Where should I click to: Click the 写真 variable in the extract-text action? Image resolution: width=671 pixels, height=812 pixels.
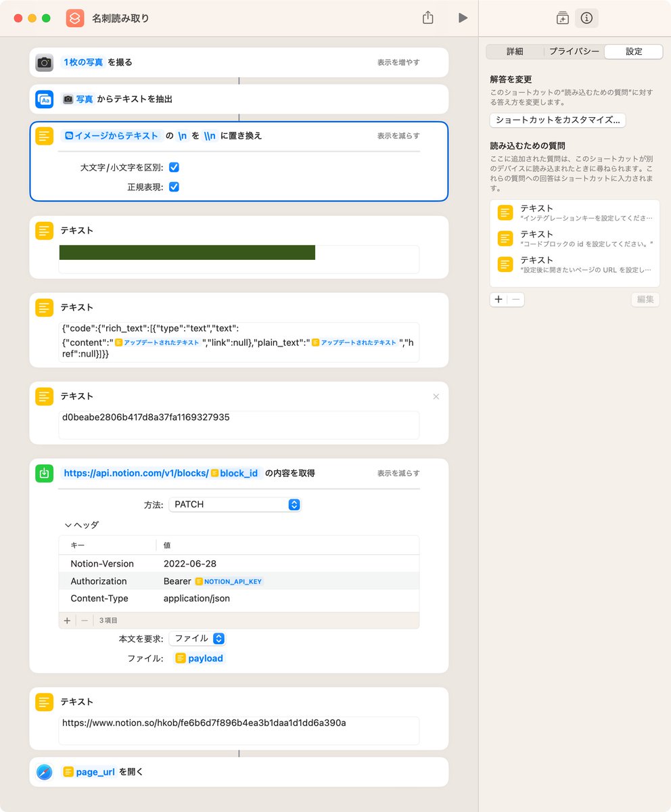(78, 99)
